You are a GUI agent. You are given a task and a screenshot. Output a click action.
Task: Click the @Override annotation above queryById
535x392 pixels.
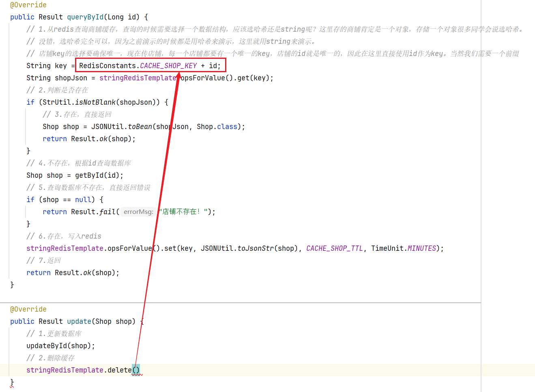tap(28, 5)
